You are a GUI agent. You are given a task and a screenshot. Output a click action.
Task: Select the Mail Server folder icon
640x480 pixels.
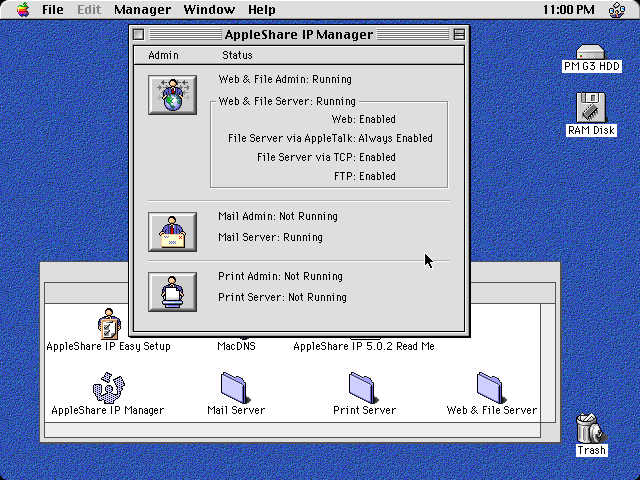pos(236,388)
